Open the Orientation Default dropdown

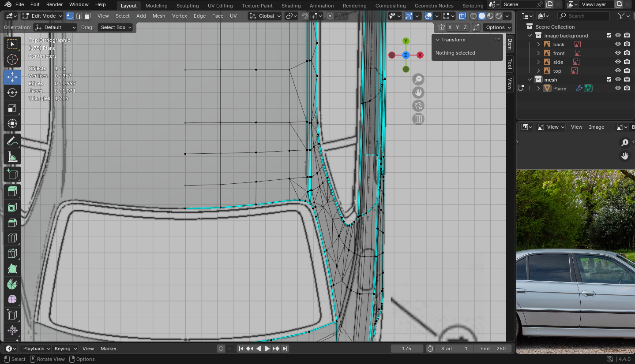[x=56, y=27]
